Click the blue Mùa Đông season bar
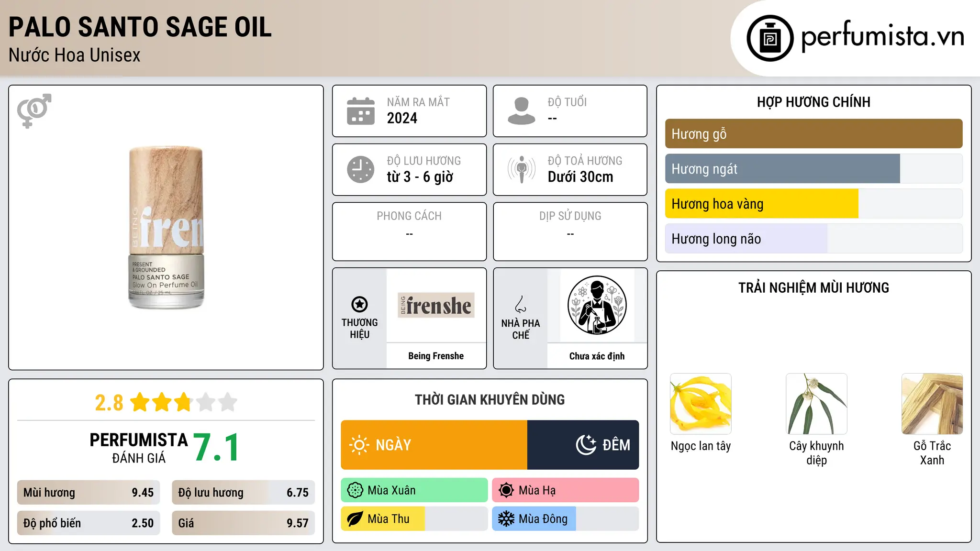This screenshot has width=980, height=551. (x=566, y=519)
